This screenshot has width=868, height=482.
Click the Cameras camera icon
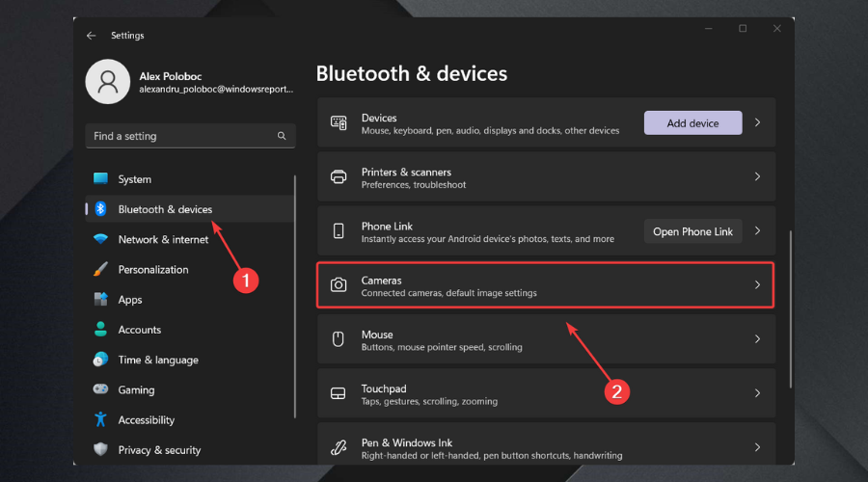[x=339, y=285]
